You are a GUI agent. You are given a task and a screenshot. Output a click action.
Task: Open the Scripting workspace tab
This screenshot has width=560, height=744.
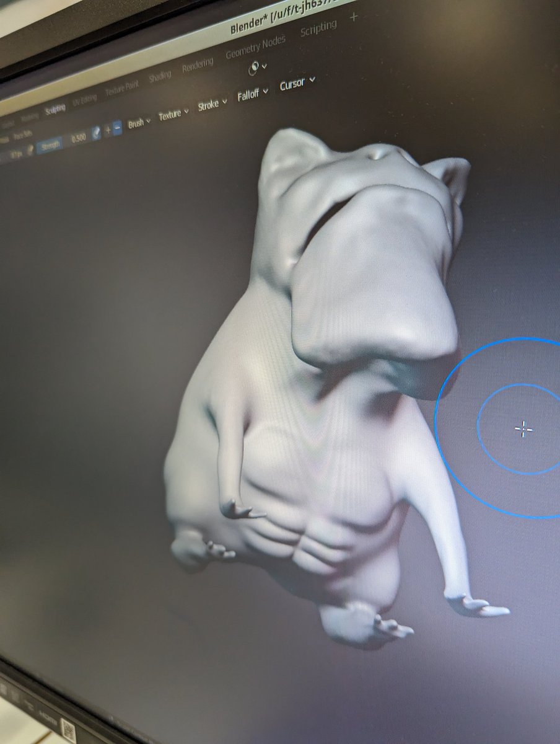(318, 29)
